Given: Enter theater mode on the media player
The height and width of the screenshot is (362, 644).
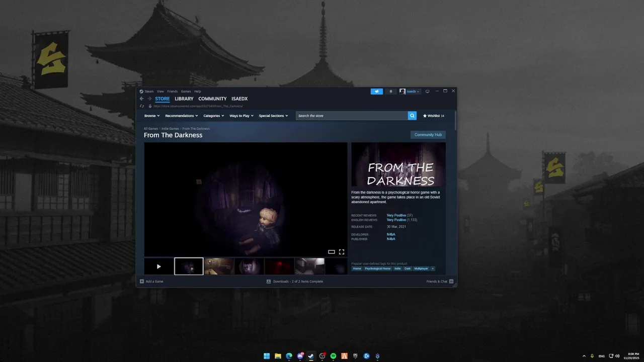Looking at the screenshot, I should [x=332, y=252].
